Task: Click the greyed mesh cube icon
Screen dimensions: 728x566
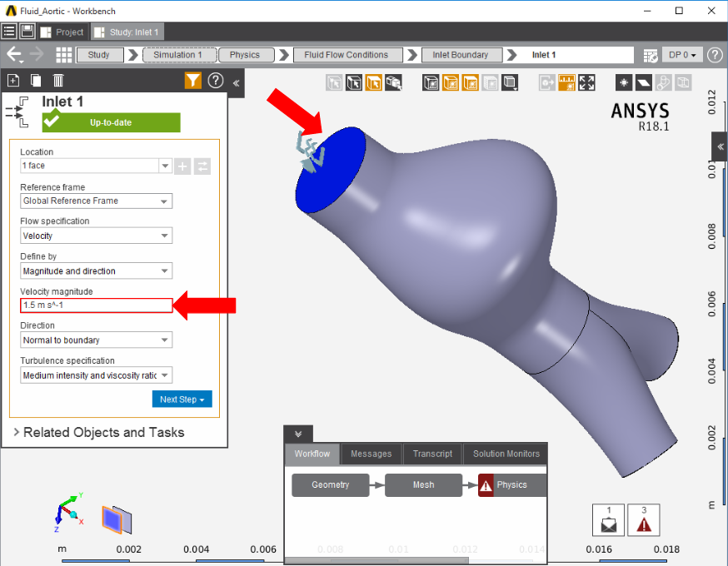Action: click(x=491, y=83)
